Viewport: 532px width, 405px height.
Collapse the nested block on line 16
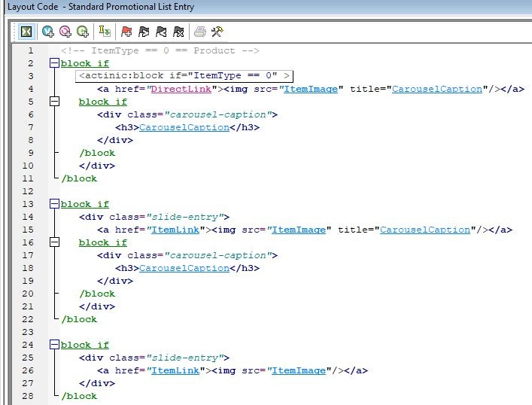[x=54, y=242]
